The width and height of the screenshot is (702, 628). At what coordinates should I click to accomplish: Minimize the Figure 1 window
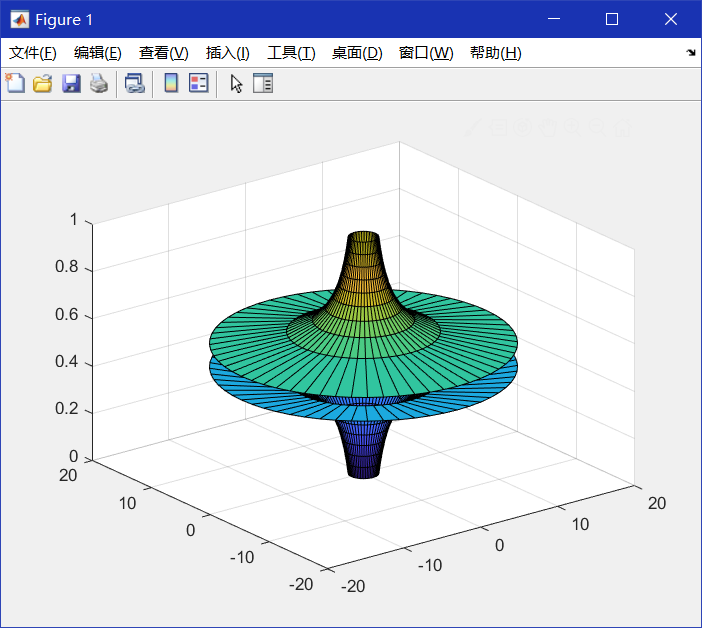click(x=554, y=19)
